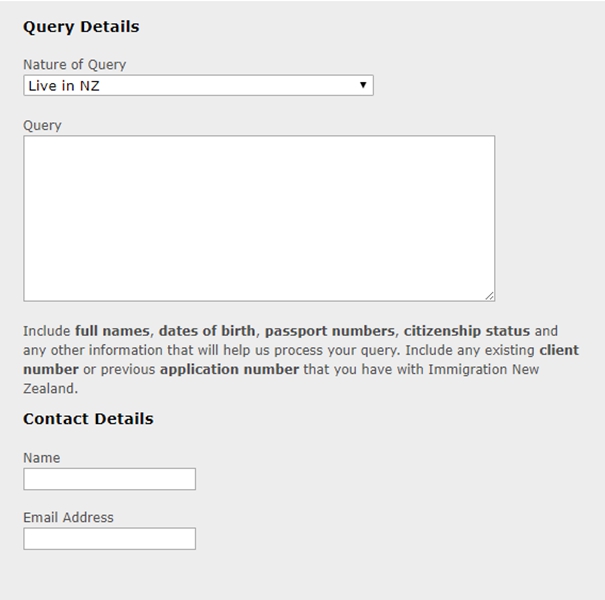Click the Query label above the text area
The image size is (605, 600).
(42, 125)
